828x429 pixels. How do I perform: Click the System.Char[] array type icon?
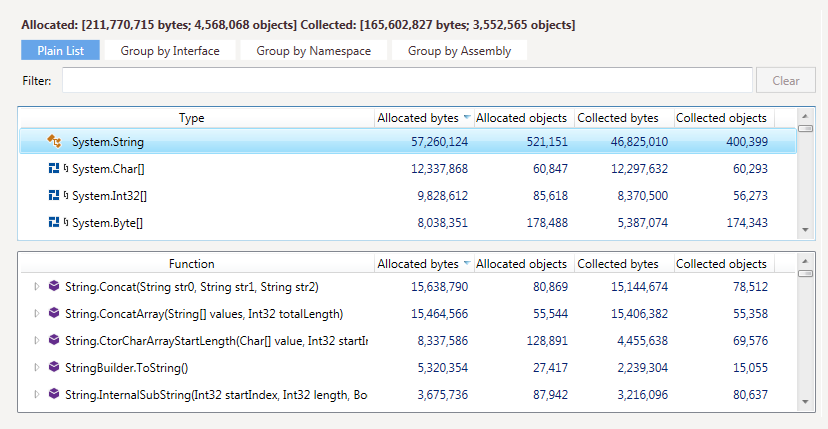(55, 169)
